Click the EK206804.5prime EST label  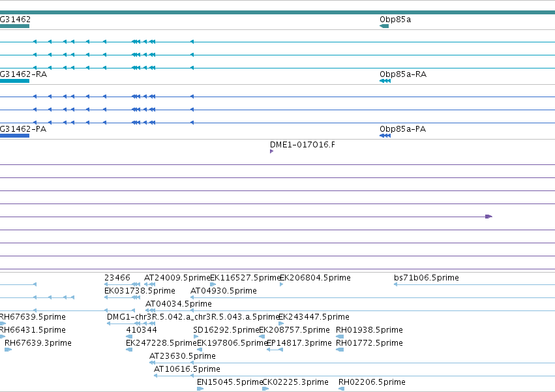(x=315, y=278)
